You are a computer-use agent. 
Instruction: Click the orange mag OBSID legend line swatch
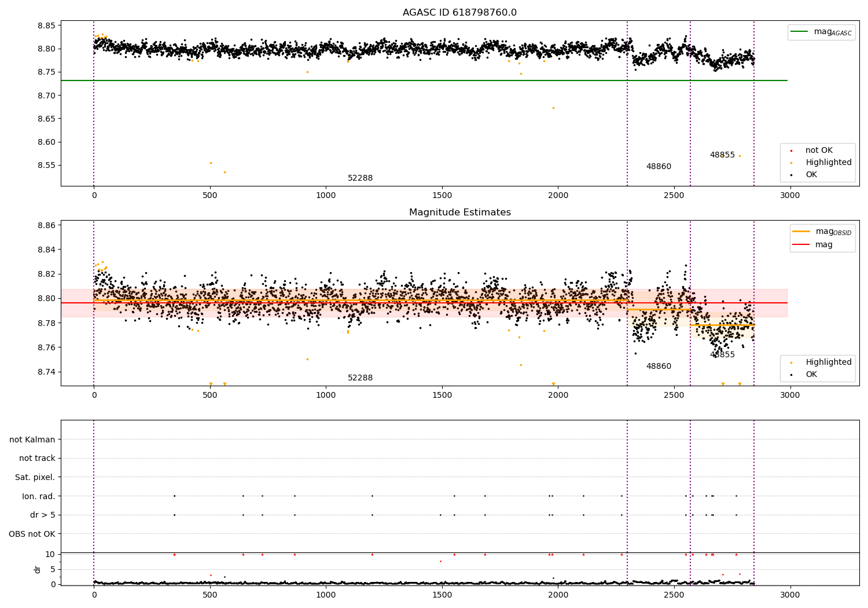point(801,232)
